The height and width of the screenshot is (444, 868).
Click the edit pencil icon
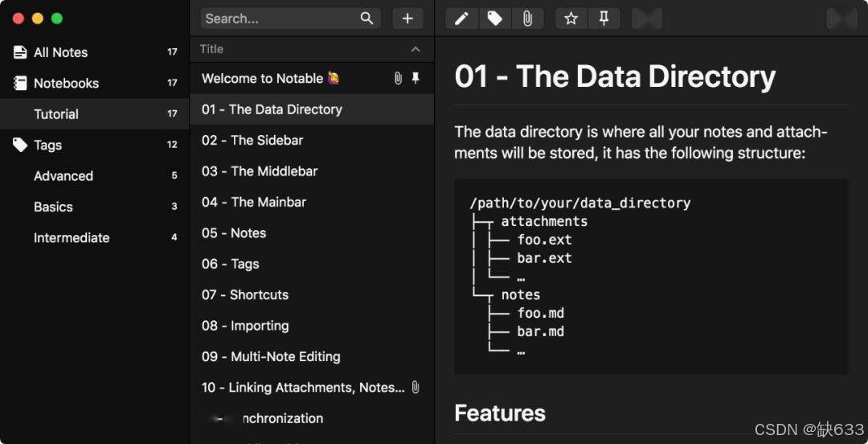(461, 18)
